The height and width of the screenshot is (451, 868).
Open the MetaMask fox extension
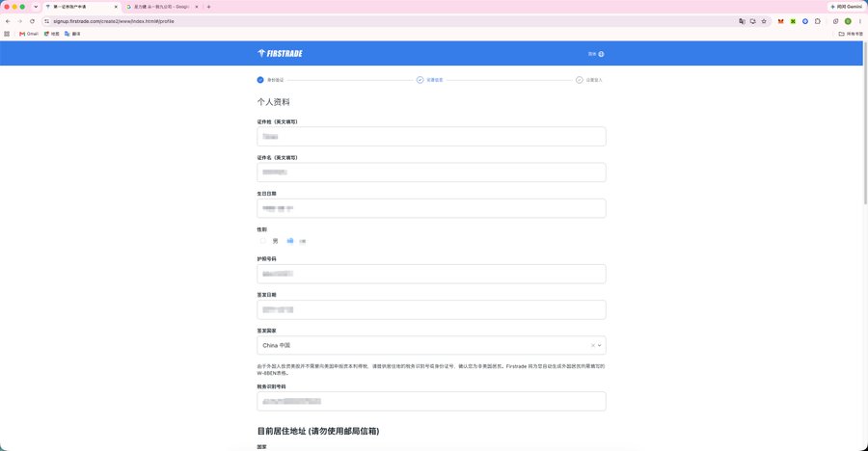(x=780, y=21)
